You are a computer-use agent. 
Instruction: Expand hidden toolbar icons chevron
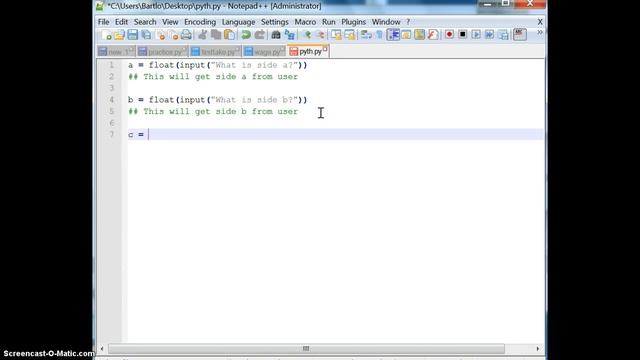click(x=540, y=32)
